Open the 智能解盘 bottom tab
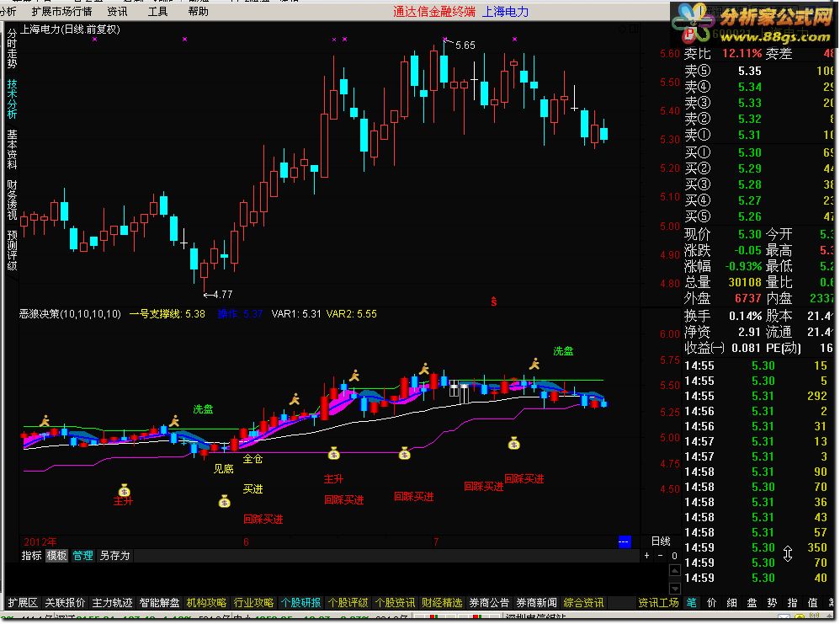Image resolution: width=840 pixels, height=624 pixels. pos(159,603)
